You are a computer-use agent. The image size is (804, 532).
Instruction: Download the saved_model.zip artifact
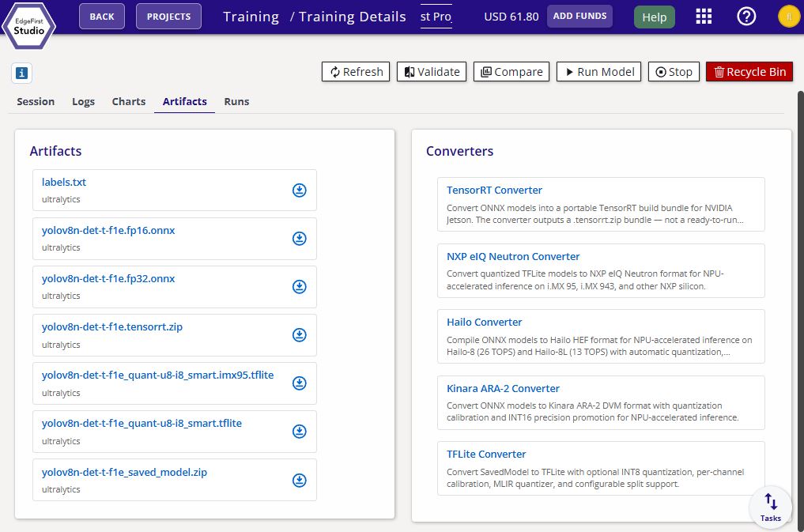(300, 481)
